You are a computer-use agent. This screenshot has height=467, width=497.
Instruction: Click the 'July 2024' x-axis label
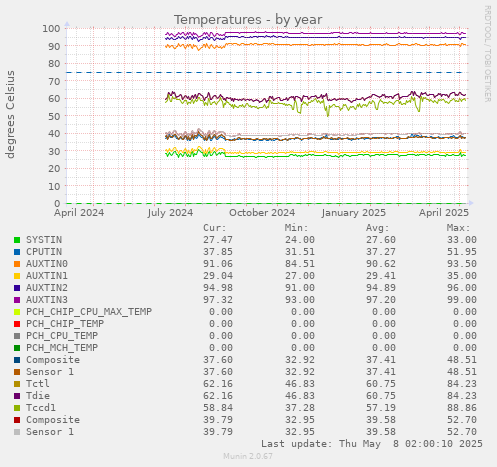coord(170,213)
